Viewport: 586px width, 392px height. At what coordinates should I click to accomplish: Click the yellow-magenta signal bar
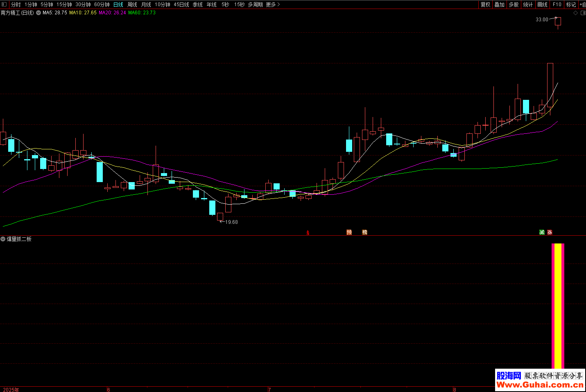click(558, 307)
